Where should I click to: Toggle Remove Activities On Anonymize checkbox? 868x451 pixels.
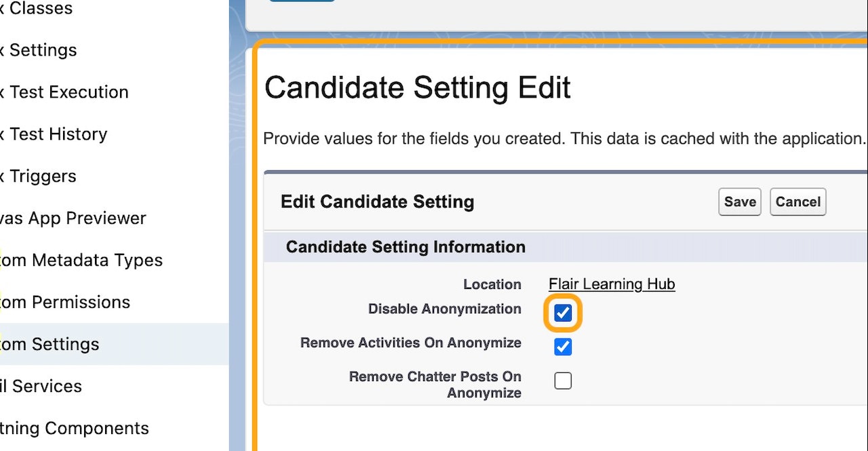point(563,347)
